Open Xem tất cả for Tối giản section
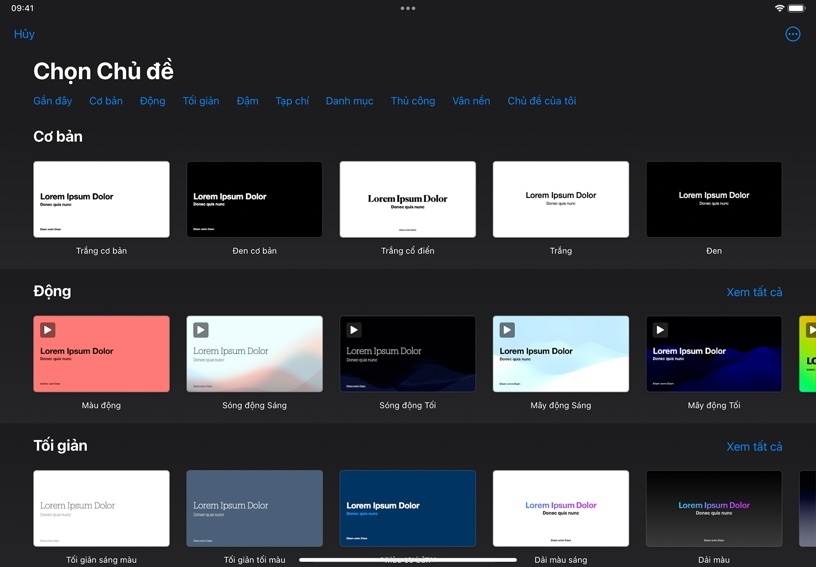 [754, 447]
